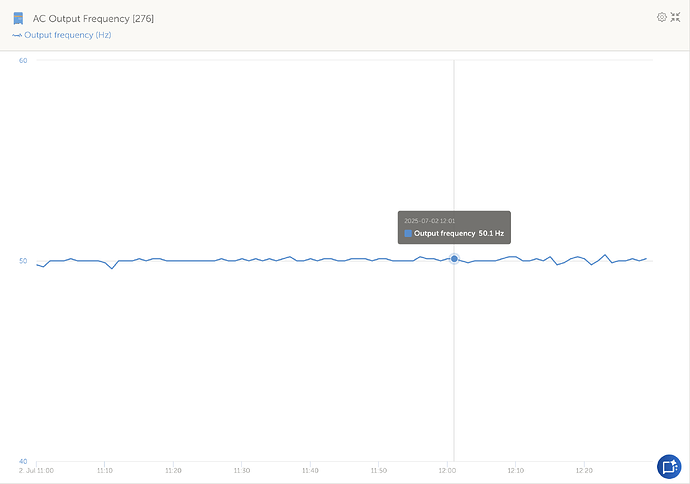Click the 11:10 time axis label
Image resolution: width=690 pixels, height=484 pixels.
pos(105,469)
